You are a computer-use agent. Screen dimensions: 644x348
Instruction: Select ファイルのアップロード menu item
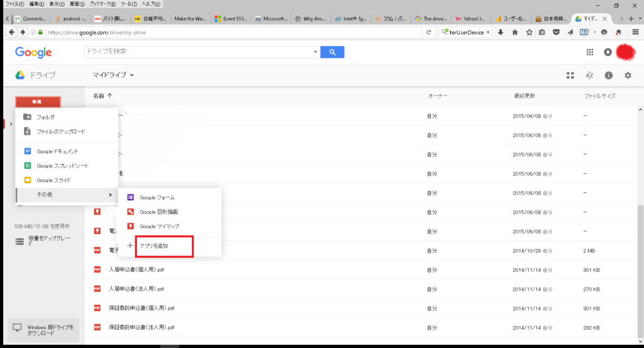pyautogui.click(x=67, y=132)
